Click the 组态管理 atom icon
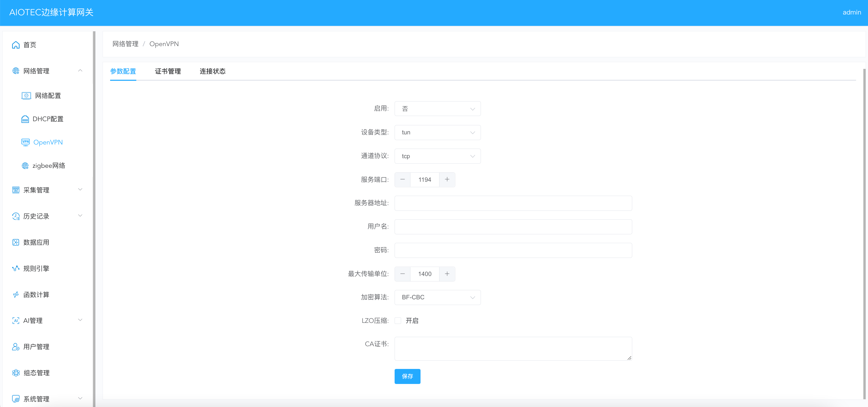868x407 pixels. coord(16,373)
